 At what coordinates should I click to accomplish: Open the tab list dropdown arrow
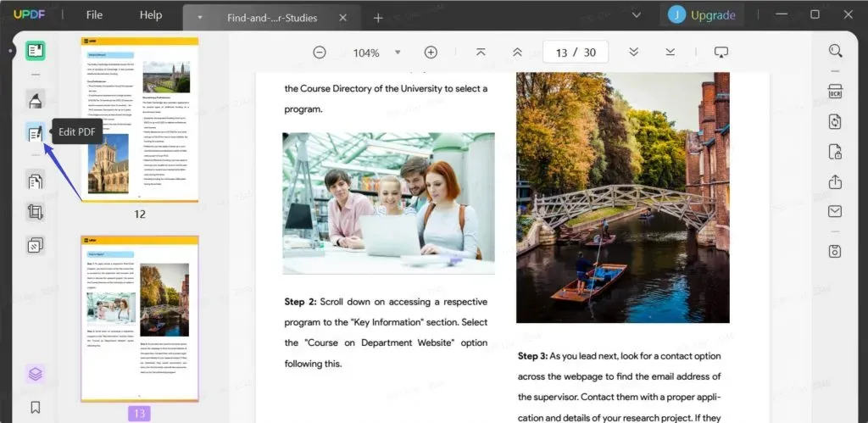tap(200, 17)
